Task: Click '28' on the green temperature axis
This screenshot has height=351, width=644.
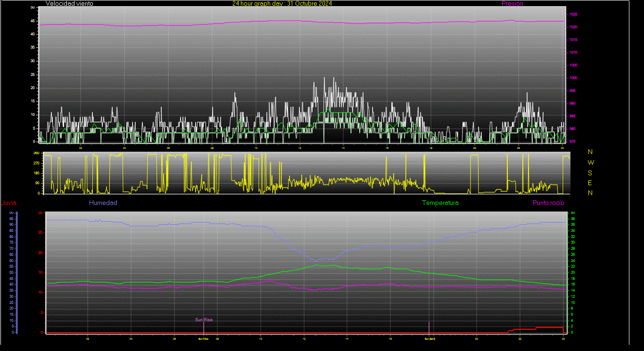Action: coord(573,248)
